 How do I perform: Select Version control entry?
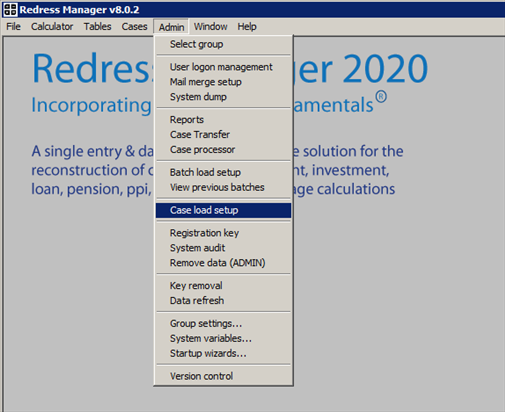point(223,376)
